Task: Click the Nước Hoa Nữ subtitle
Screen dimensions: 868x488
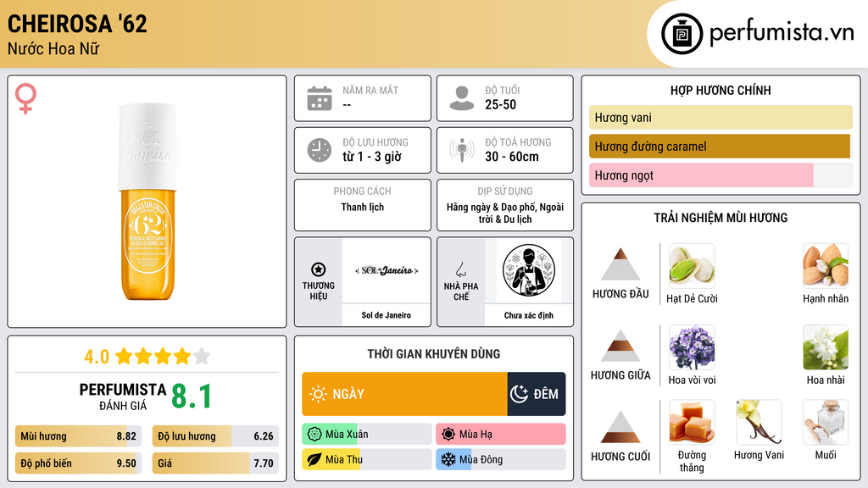Action: click(x=53, y=48)
